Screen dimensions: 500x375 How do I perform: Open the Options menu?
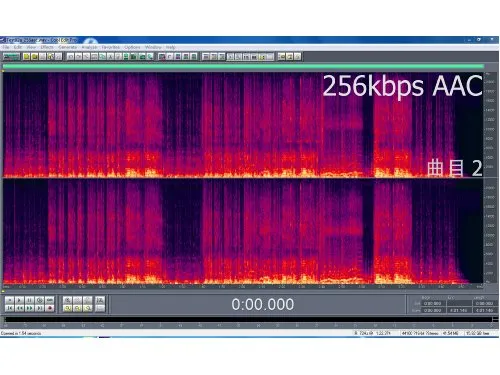tap(132, 47)
